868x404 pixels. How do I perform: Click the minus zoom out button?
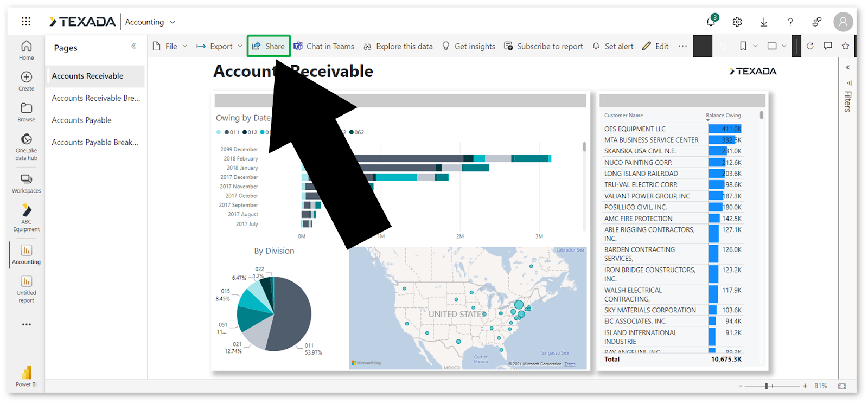click(741, 386)
